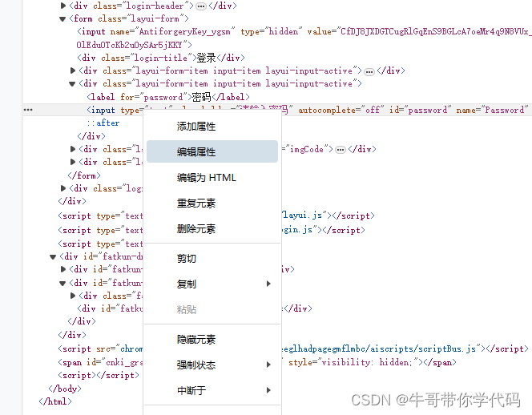Select the closing html tag
The width and height of the screenshot is (532, 415).
click(x=55, y=401)
